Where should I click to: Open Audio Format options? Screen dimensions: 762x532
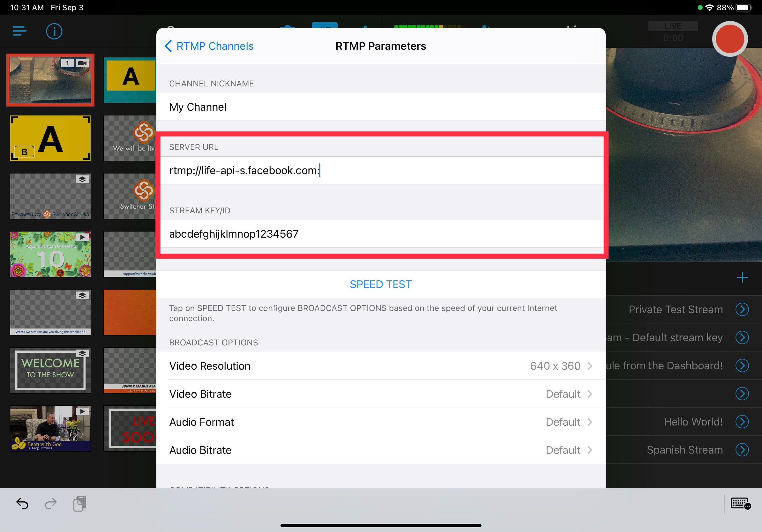pos(381,422)
